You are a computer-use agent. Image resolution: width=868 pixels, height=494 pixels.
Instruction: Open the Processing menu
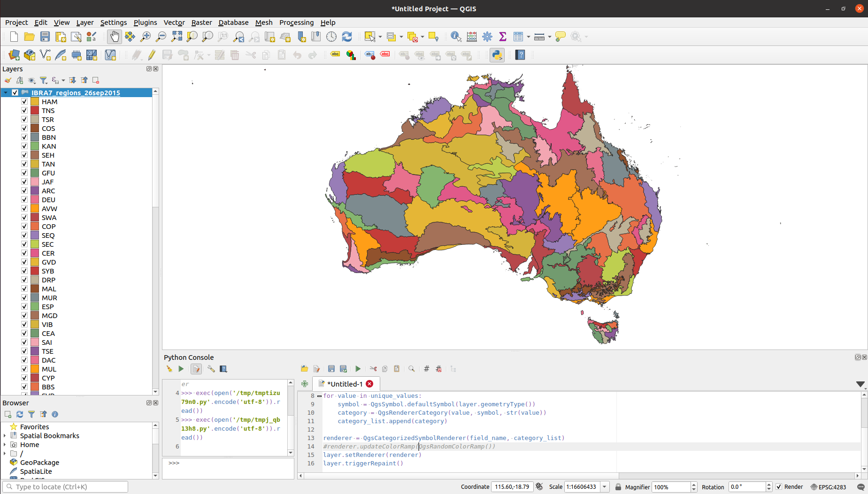click(x=296, y=22)
